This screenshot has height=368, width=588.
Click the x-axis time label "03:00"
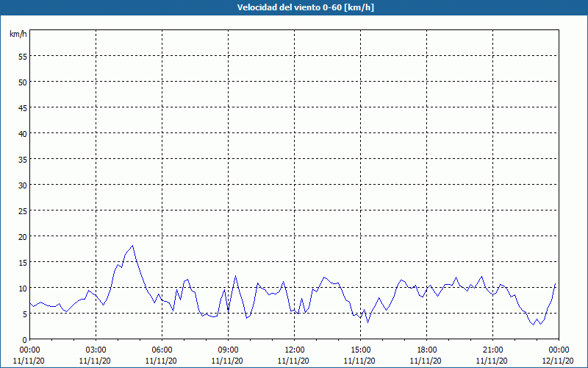pyautogui.click(x=96, y=350)
